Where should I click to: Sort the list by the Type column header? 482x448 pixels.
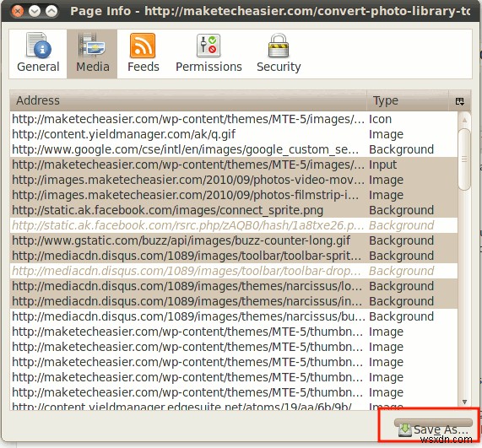[x=408, y=100]
